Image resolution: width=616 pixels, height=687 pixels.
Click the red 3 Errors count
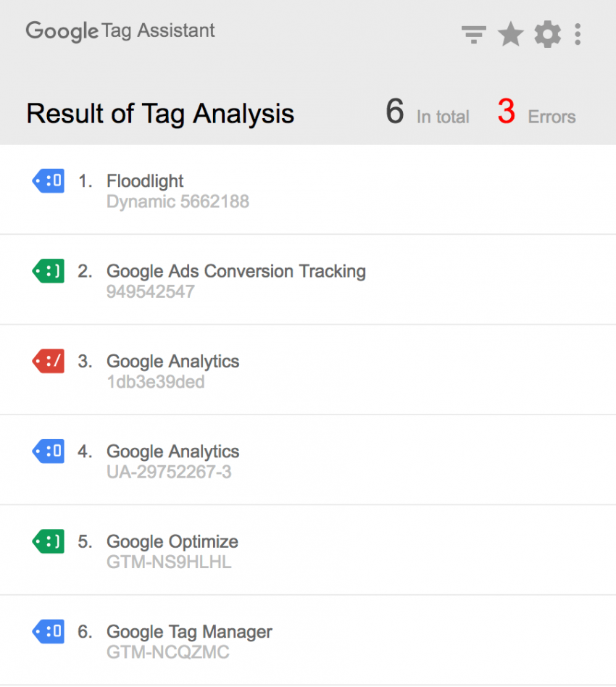click(536, 114)
